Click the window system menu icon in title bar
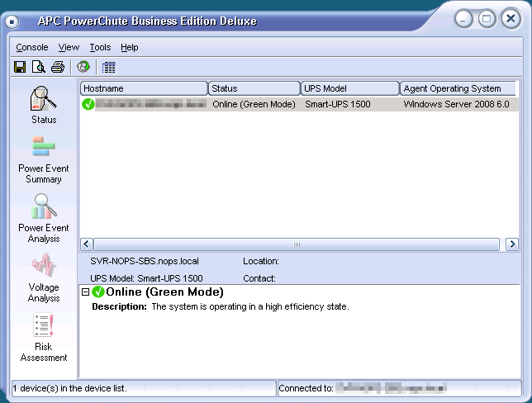Viewport: 532px width, 403px height. pyautogui.click(x=12, y=21)
